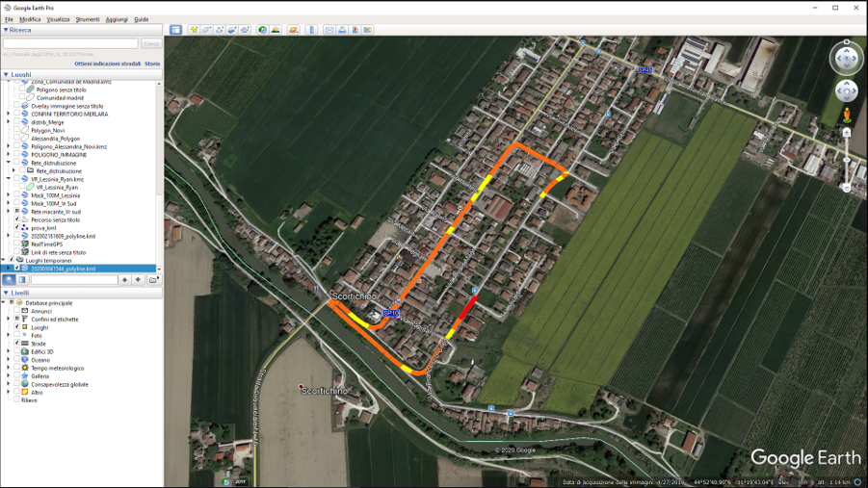This screenshot has width=868, height=488.
Task: Click the email envelope toolbar icon
Action: [329, 30]
